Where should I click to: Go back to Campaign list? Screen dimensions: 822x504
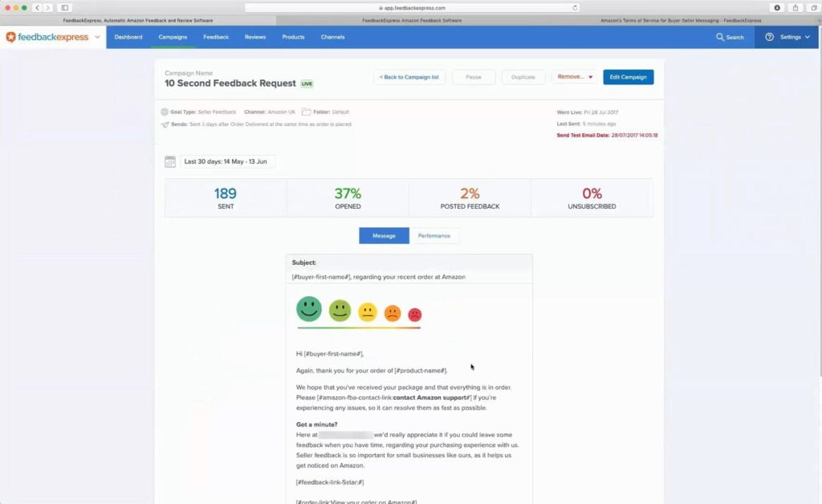pyautogui.click(x=409, y=77)
